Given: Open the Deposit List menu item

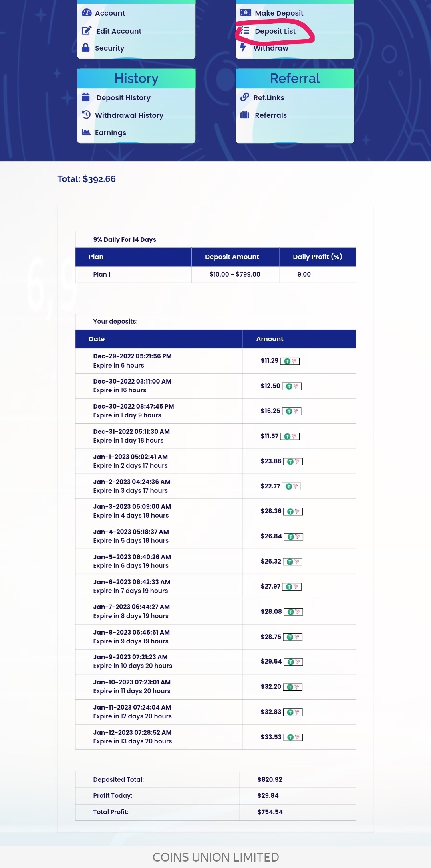Looking at the screenshot, I should (275, 31).
